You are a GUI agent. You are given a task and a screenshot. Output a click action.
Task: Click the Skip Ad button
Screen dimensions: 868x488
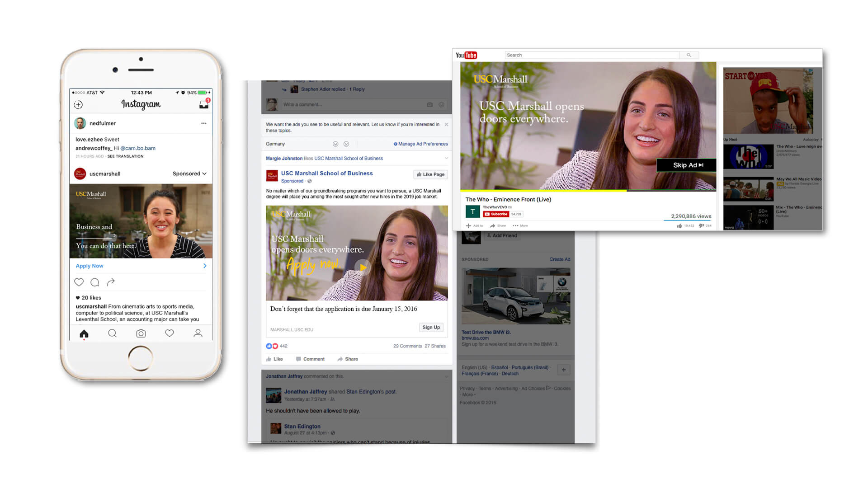point(687,165)
